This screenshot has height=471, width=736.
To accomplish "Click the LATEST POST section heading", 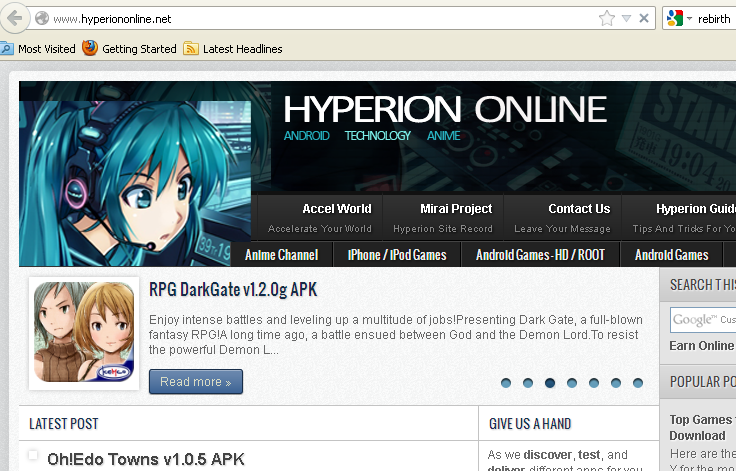I will (64, 424).
